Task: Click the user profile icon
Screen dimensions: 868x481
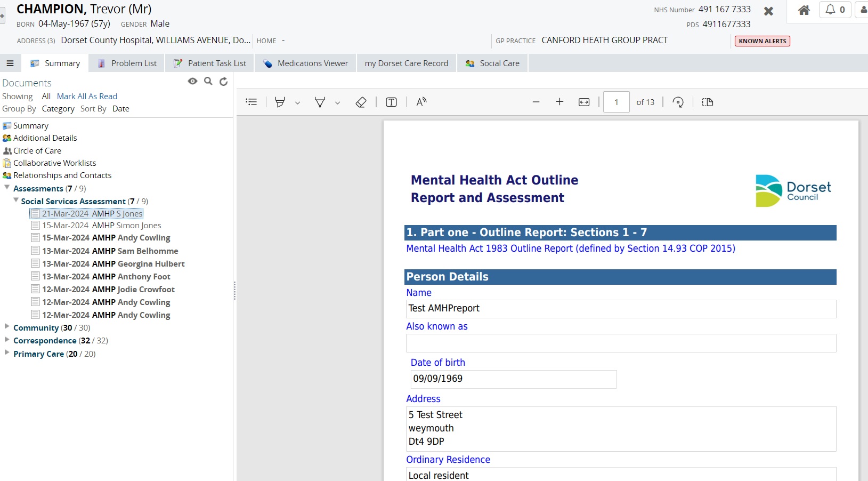Action: point(863,10)
